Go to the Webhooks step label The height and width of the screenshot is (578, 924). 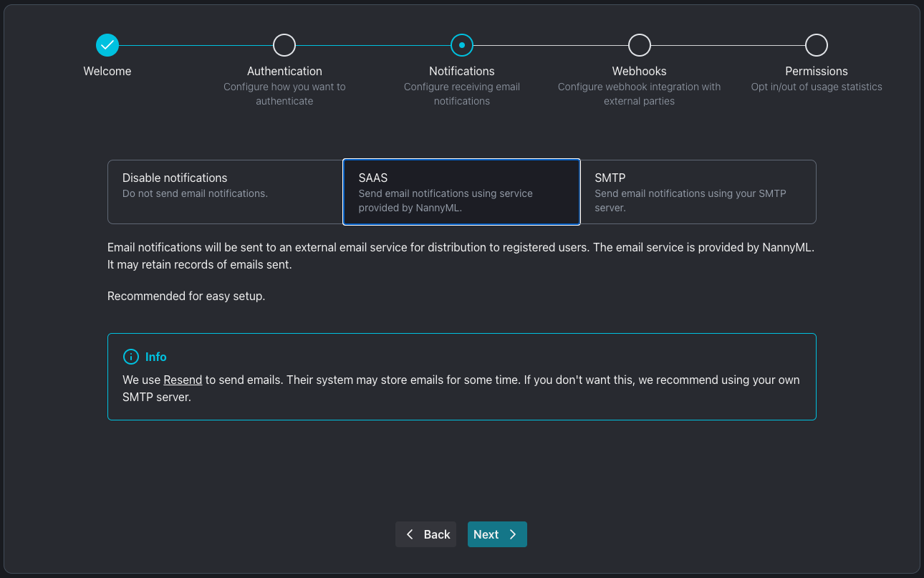(x=639, y=71)
